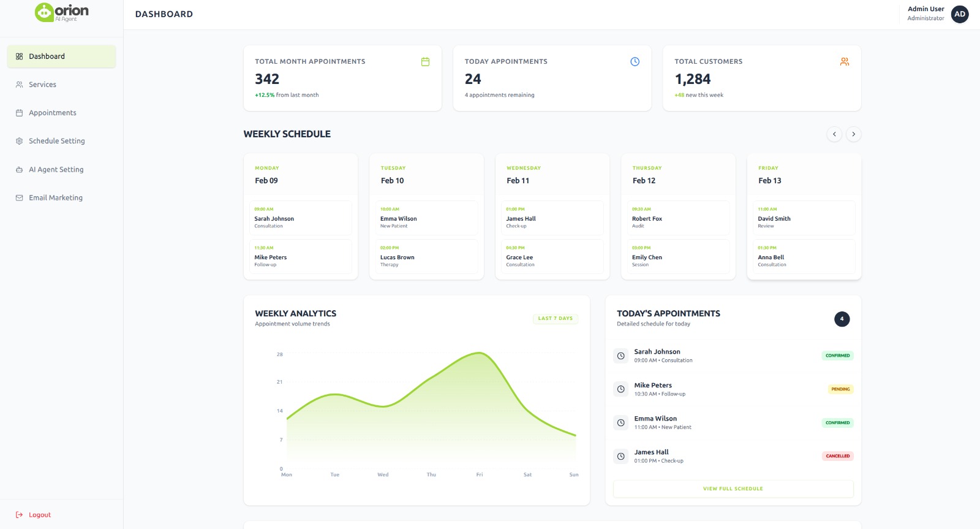This screenshot has height=529, width=980.
Task: Click the Pending status tag for Mike Peters
Action: (x=840, y=389)
